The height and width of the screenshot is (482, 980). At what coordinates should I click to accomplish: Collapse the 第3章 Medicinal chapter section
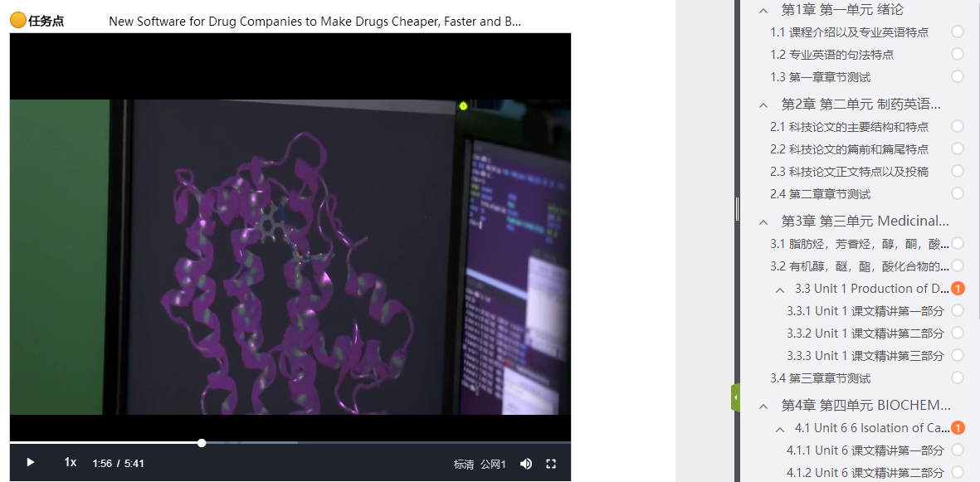pos(763,222)
